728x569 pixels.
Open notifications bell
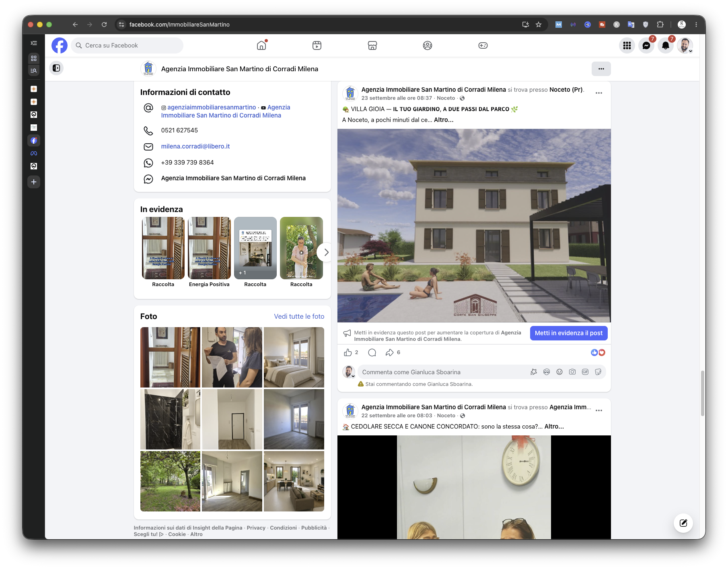tap(666, 45)
